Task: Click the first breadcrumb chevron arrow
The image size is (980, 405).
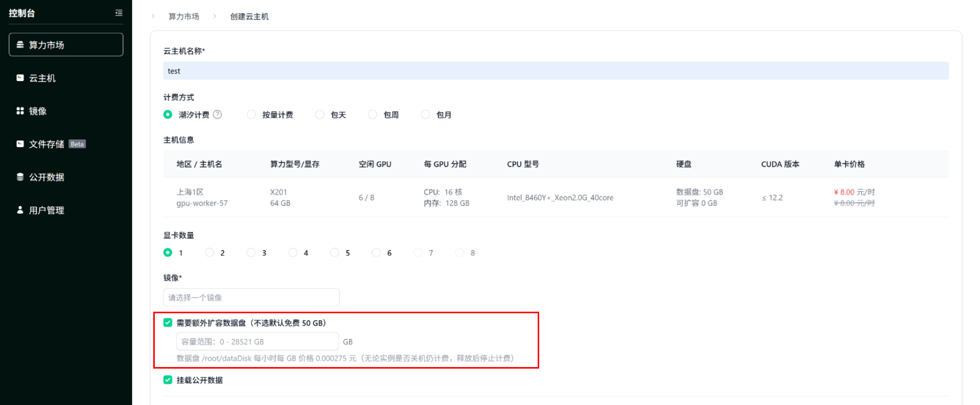Action: point(153,16)
